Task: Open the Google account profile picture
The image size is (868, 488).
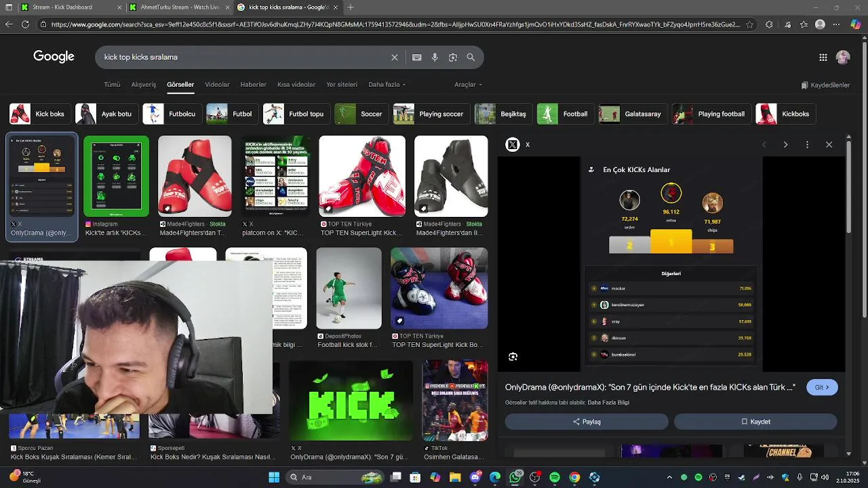Action: point(843,58)
